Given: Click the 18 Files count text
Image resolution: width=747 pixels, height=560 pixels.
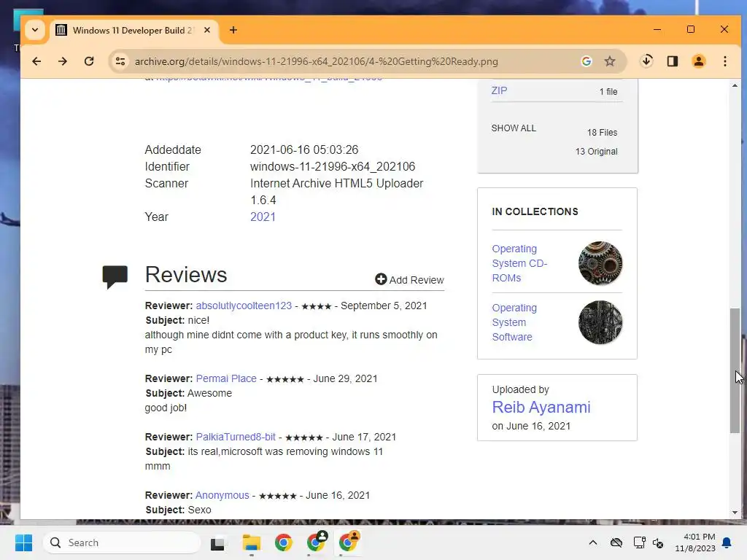Looking at the screenshot, I should [602, 133].
